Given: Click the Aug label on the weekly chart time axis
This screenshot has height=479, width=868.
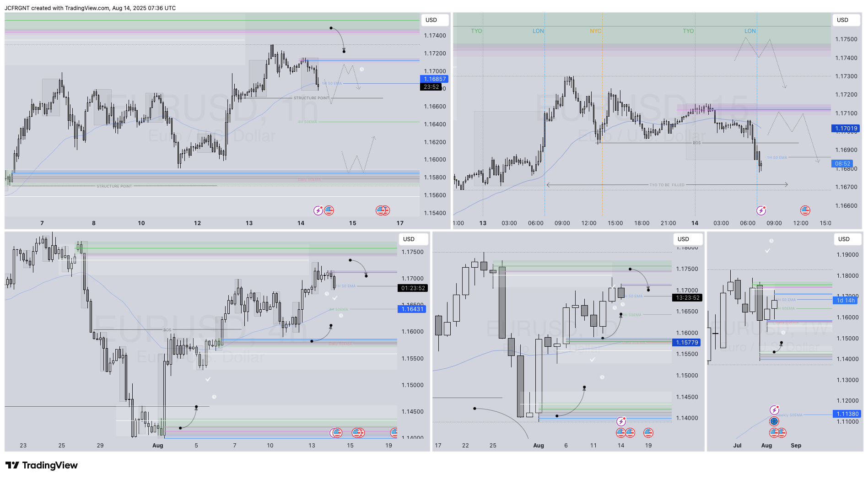Looking at the screenshot, I should (x=766, y=446).
